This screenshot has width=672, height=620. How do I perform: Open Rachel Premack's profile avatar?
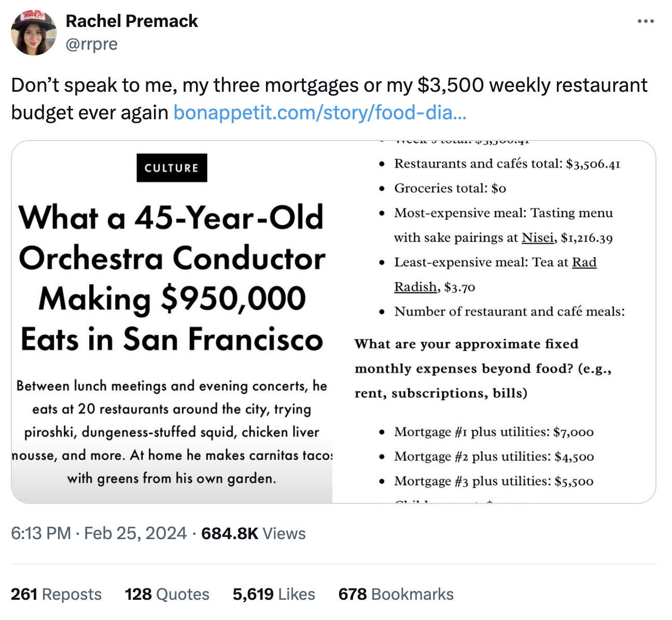[34, 32]
